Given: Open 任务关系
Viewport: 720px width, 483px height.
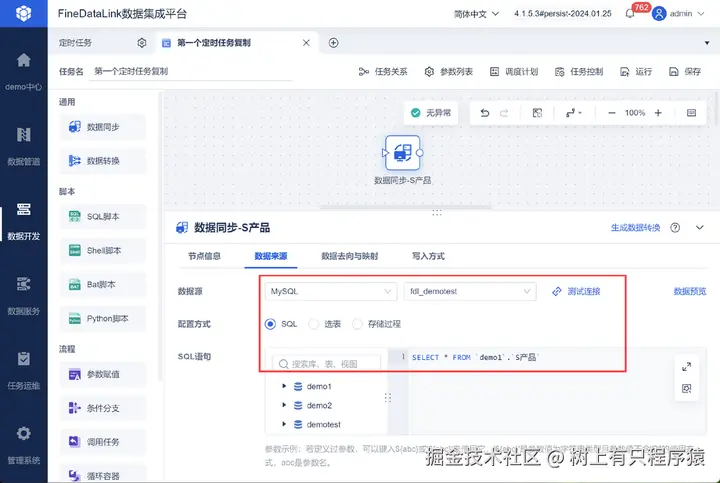Looking at the screenshot, I should pyautogui.click(x=383, y=72).
